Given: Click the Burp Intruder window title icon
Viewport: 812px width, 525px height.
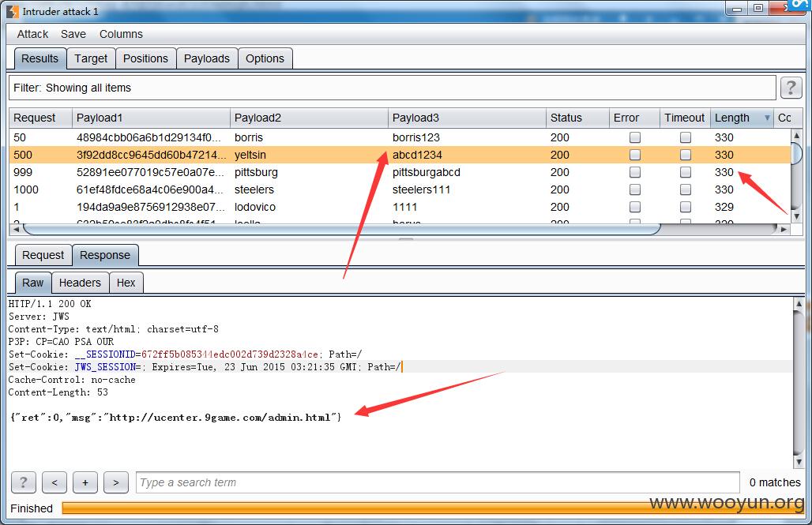Looking at the screenshot, I should tap(13, 11).
